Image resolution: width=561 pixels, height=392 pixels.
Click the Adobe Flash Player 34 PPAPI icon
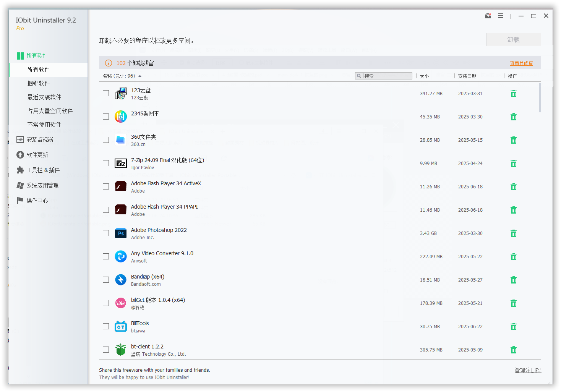tap(121, 210)
